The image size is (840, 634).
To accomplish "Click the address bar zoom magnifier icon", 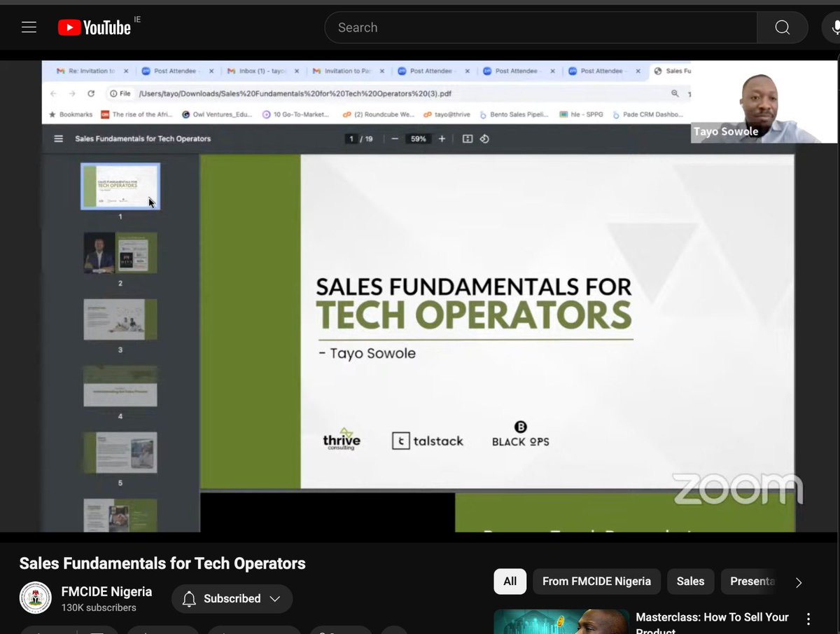I will 675,93.
